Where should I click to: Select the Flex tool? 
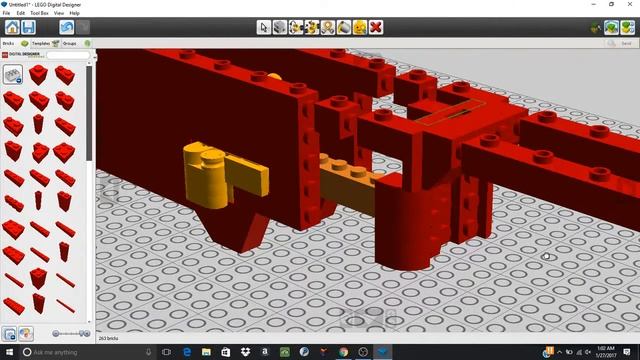point(328,27)
